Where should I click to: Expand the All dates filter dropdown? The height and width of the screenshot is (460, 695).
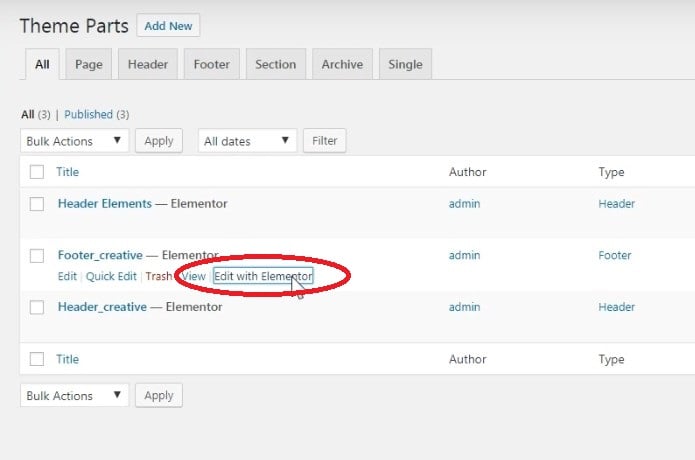coord(247,141)
